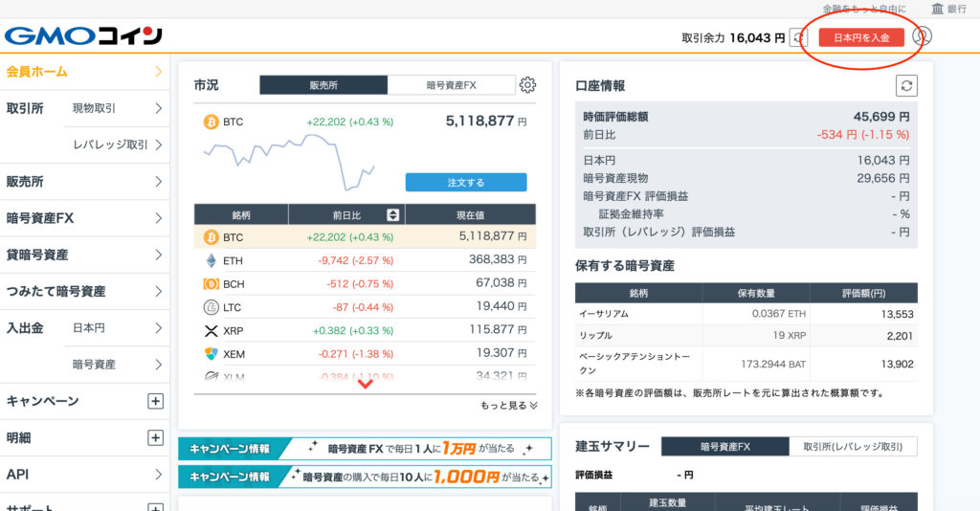Open the user account profile icon
The width and height of the screenshot is (980, 511).
pos(922,36)
